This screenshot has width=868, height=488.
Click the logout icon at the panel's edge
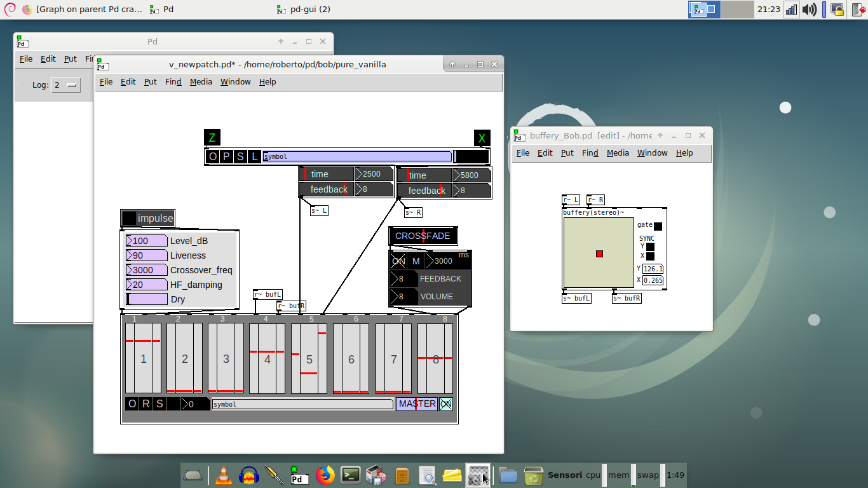(857, 10)
